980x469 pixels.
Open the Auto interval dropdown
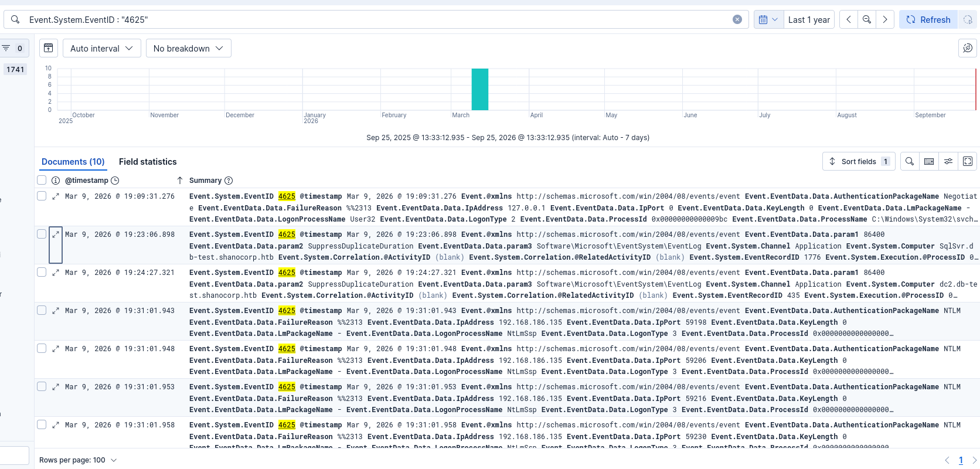click(x=102, y=48)
